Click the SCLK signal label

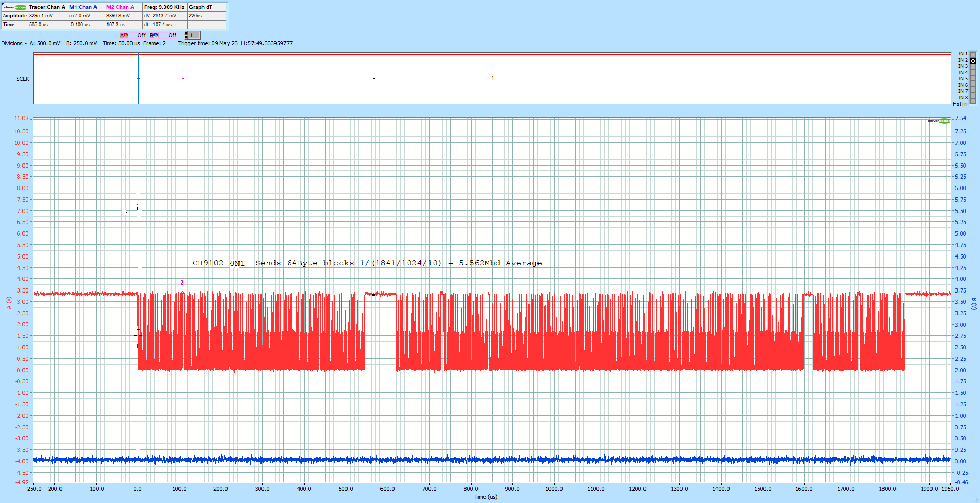pyautogui.click(x=22, y=79)
